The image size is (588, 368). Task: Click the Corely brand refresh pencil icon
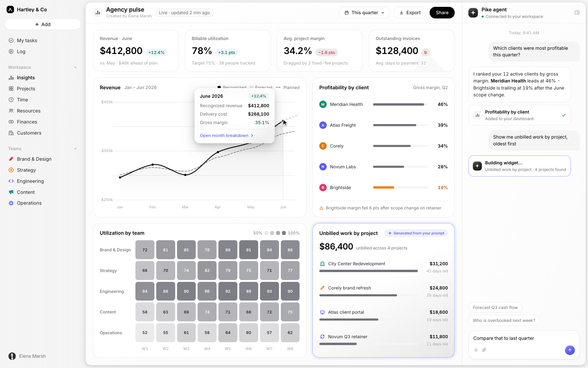(322, 288)
